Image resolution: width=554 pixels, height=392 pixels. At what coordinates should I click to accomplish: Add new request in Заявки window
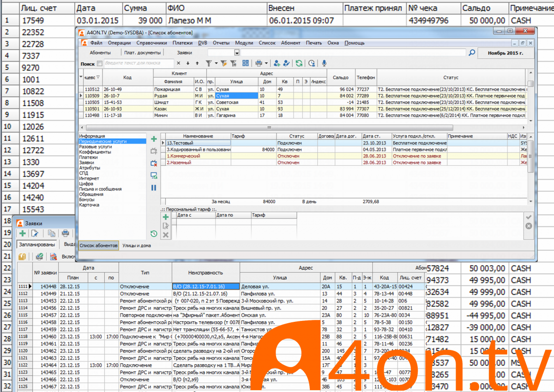point(22,233)
